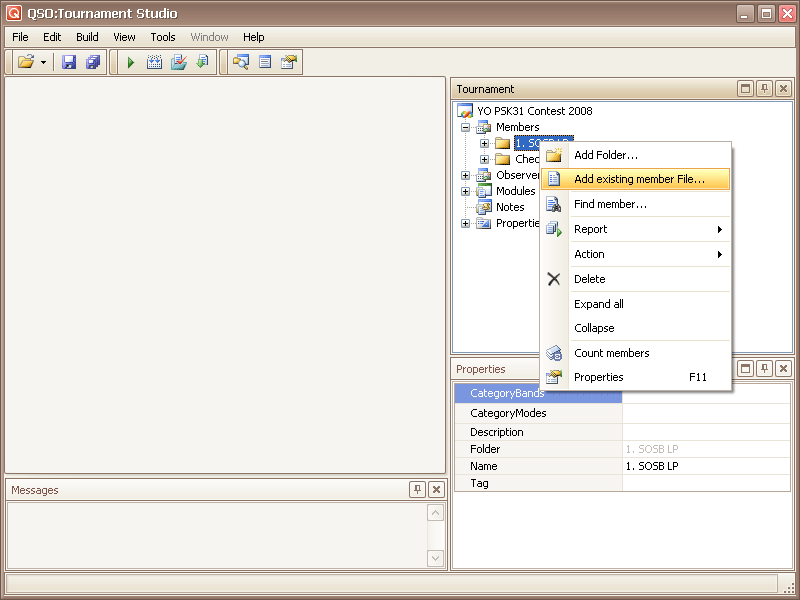The height and width of the screenshot is (600, 800).
Task: Select Expand all in context menu
Action: pyautogui.click(x=598, y=304)
